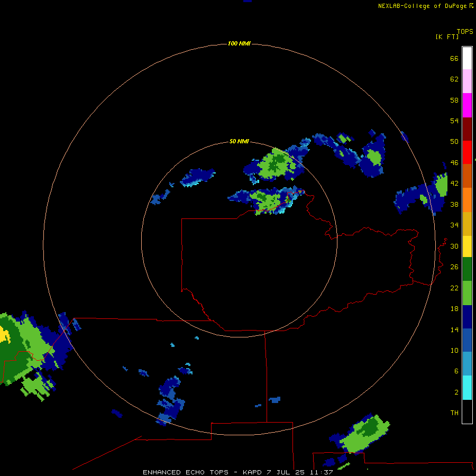Click the yellow 30 kft echo core at left edge
Viewport: 476px width, 476px height.
click(4, 335)
